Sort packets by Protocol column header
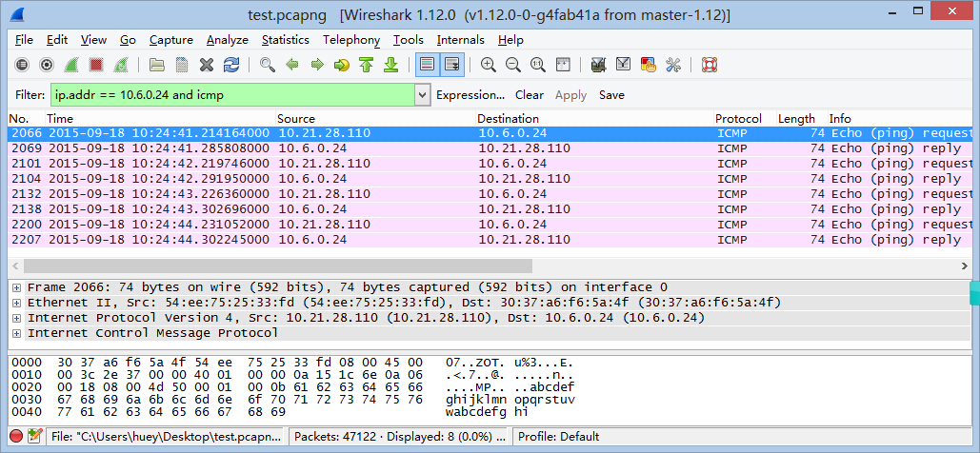The height and width of the screenshot is (453, 980). [745, 119]
